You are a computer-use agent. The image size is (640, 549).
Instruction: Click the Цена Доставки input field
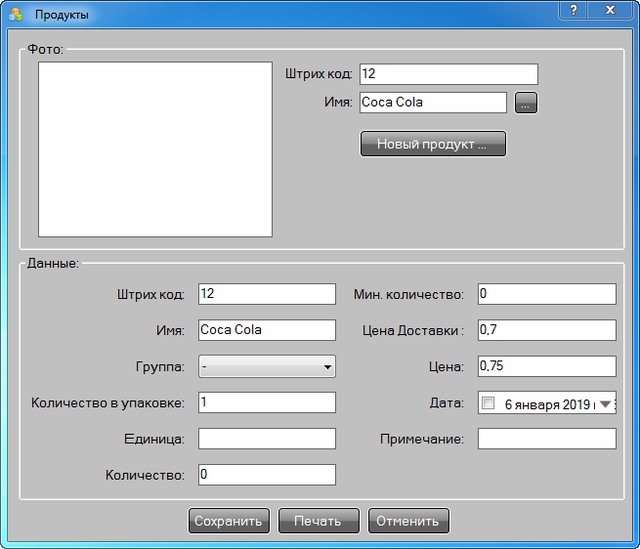click(x=546, y=330)
